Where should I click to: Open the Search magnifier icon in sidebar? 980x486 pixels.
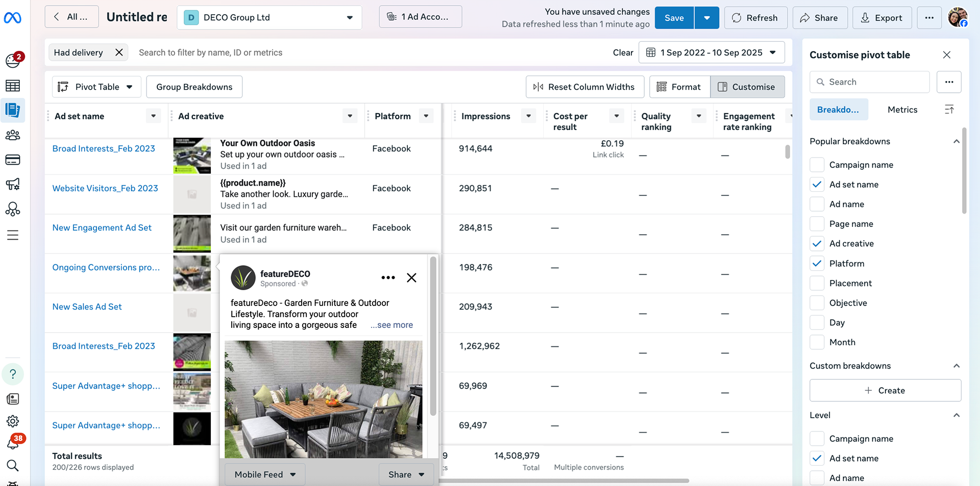pyautogui.click(x=13, y=465)
